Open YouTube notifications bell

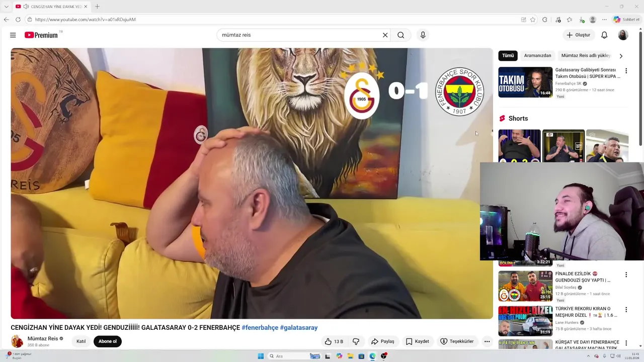(x=604, y=35)
